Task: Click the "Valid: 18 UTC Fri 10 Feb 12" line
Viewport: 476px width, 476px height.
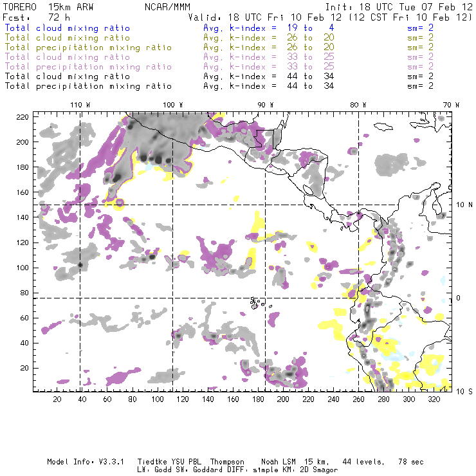Action: (265, 17)
